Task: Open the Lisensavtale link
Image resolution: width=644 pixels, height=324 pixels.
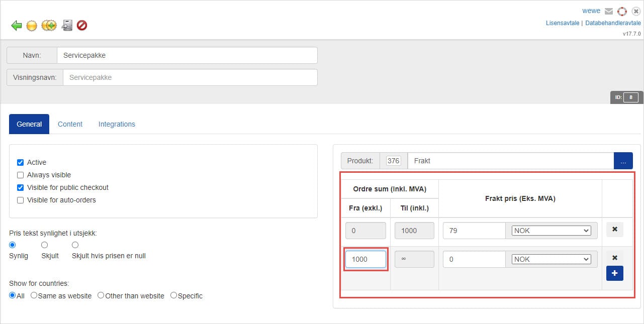Action: click(x=562, y=23)
